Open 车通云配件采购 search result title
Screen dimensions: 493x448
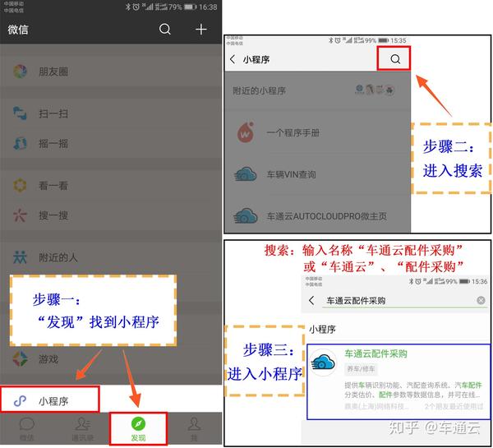coord(376,353)
